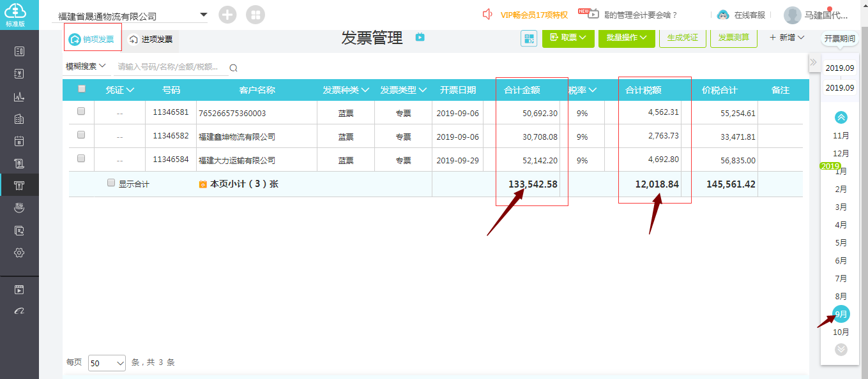Switch to the 进项发票 tab
The width and height of the screenshot is (868, 379).
(x=151, y=40)
